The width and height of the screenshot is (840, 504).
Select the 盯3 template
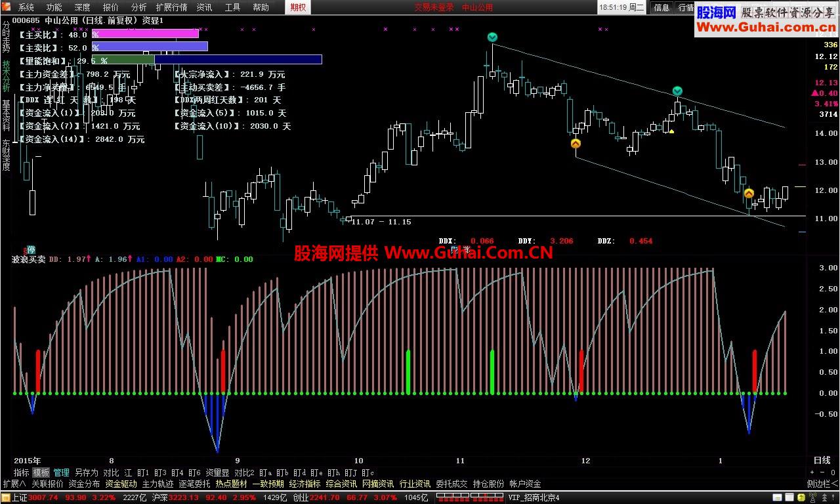click(x=160, y=472)
